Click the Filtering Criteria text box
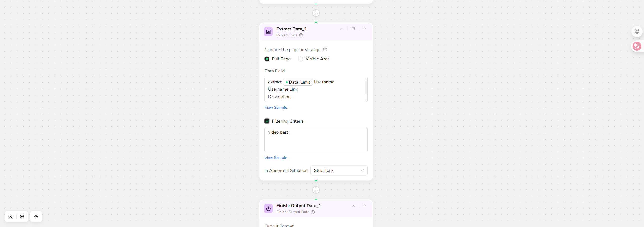The width and height of the screenshot is (644, 227). [316, 140]
